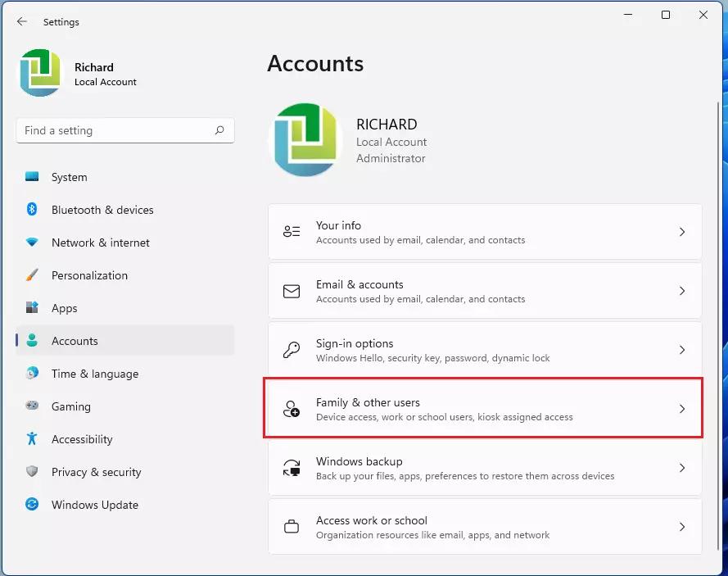Click the Windows backup icon
The height and width of the screenshot is (576, 728).
[292, 468]
